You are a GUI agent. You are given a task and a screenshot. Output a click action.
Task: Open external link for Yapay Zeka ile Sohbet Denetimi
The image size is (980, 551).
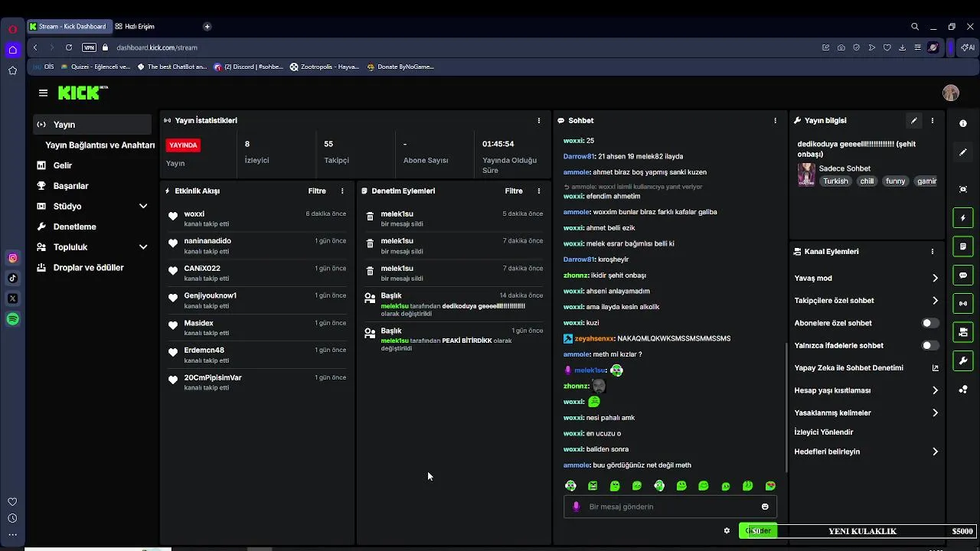tap(935, 368)
